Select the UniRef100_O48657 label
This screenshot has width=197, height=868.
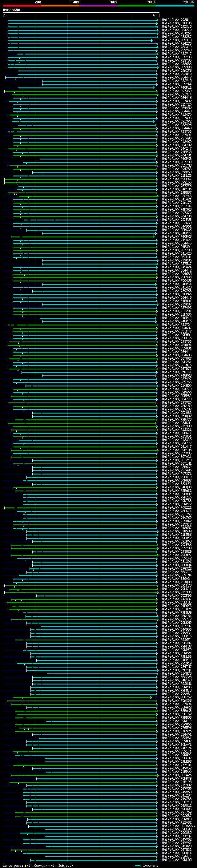[177, 528]
